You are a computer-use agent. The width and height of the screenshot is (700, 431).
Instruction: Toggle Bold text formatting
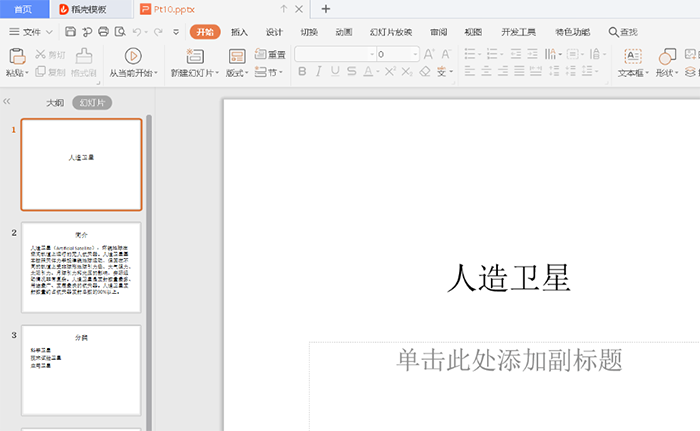coord(303,72)
